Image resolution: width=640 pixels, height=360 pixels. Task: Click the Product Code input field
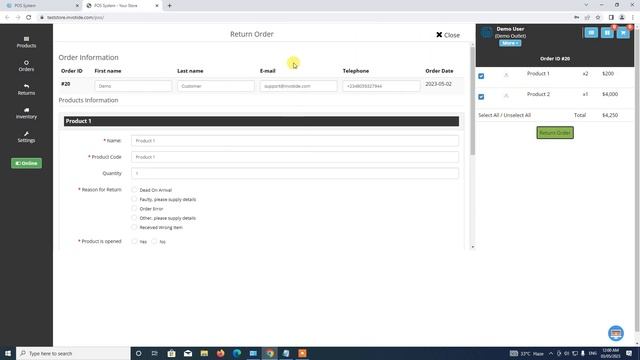click(295, 157)
